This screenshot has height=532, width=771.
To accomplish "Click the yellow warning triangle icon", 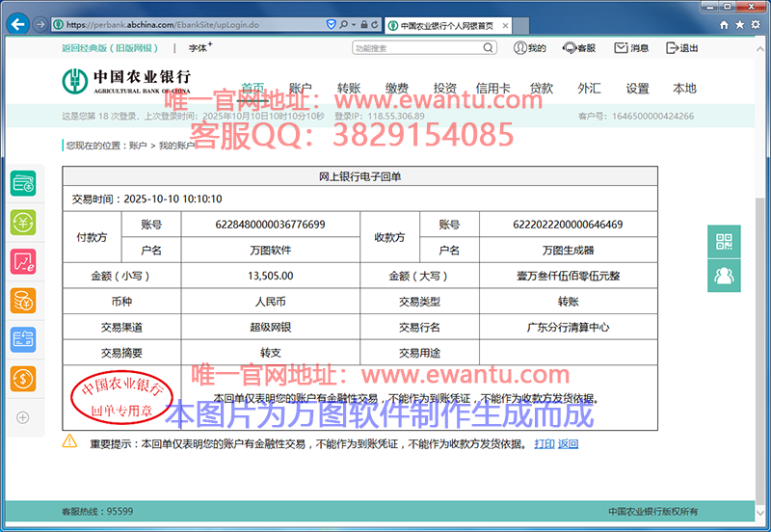I will point(69,441).
